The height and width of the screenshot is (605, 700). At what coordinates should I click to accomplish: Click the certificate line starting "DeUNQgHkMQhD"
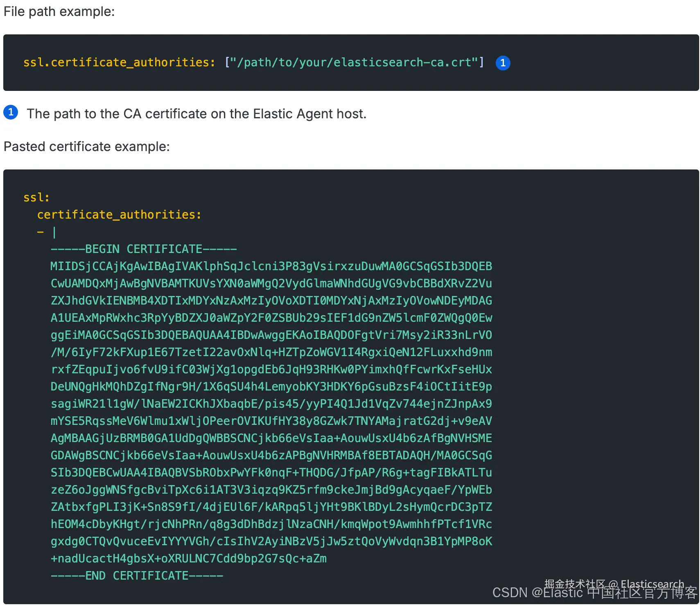271,386
